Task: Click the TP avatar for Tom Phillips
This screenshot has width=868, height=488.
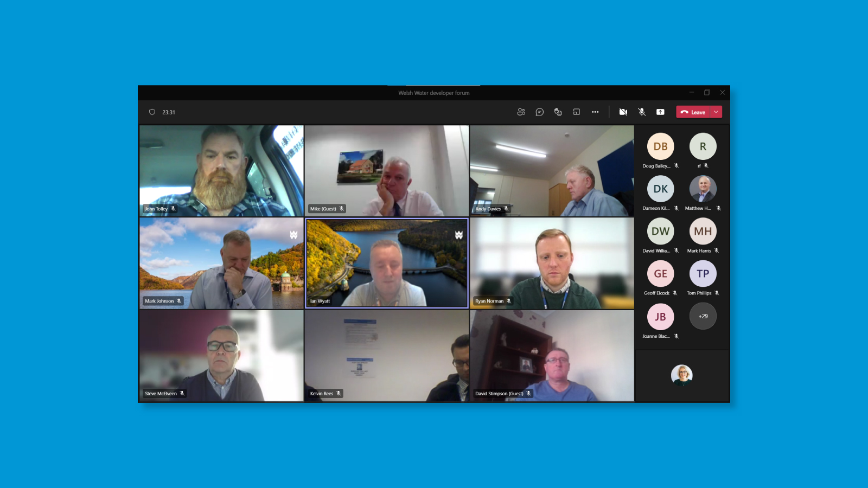Action: coord(703,274)
